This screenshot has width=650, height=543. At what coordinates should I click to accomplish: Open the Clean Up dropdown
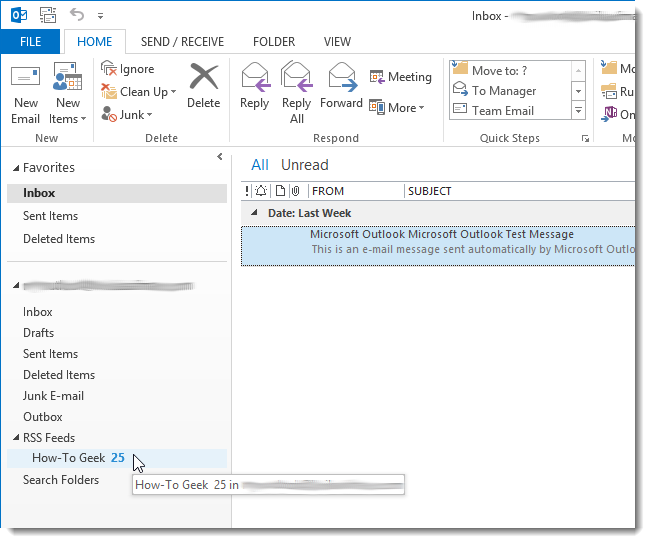pyautogui.click(x=139, y=92)
